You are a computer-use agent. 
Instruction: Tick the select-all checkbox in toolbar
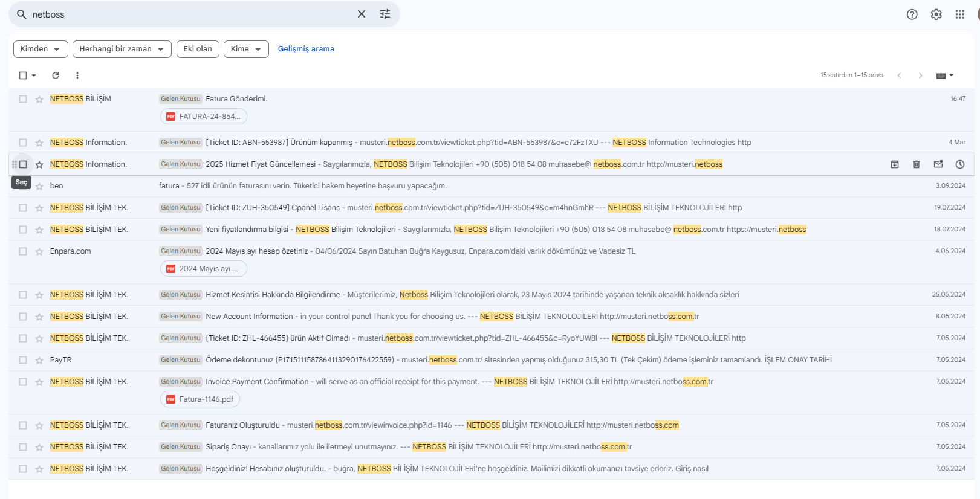(23, 76)
